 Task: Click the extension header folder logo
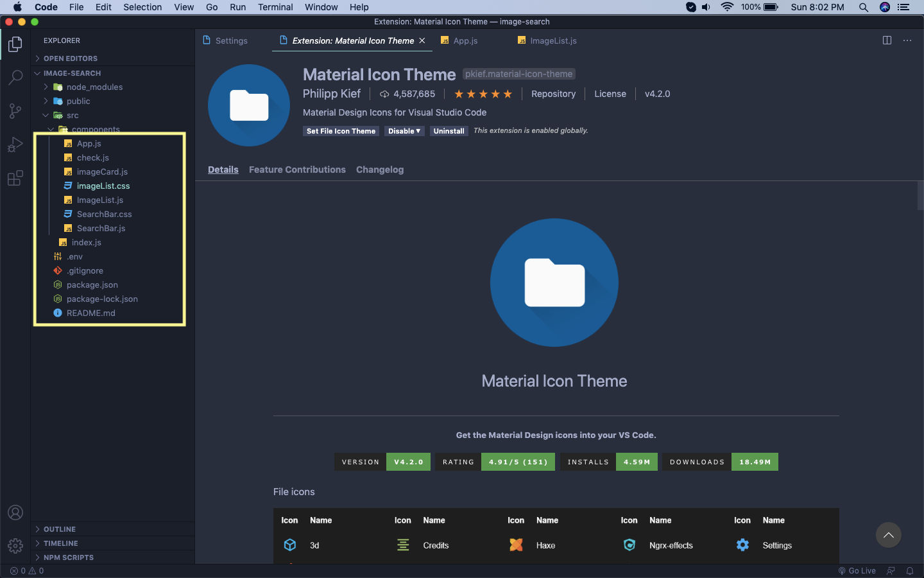249,105
